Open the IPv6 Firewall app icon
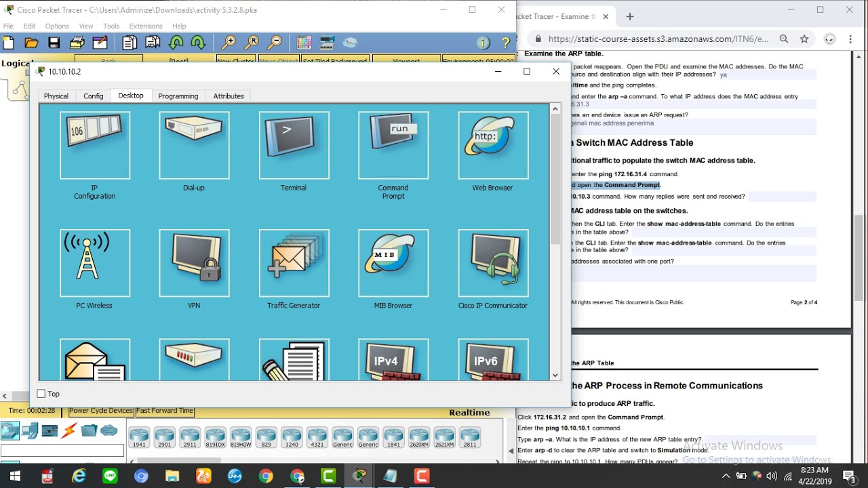Viewport: 868px width, 488px height. (493, 359)
